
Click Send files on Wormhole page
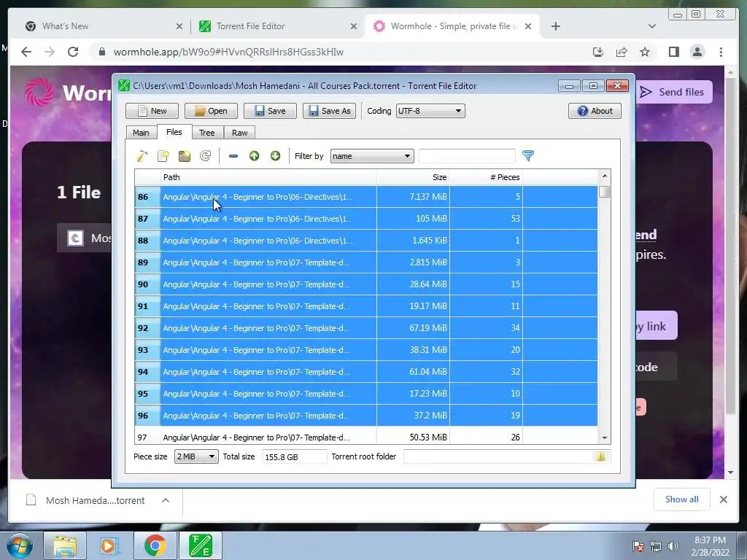click(673, 92)
